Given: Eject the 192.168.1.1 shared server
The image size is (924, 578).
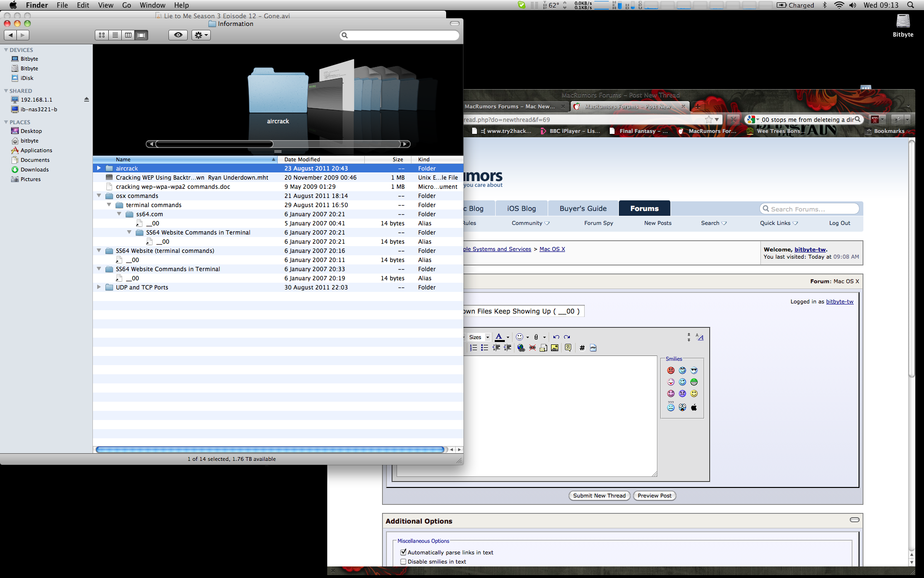Looking at the screenshot, I should click(87, 100).
